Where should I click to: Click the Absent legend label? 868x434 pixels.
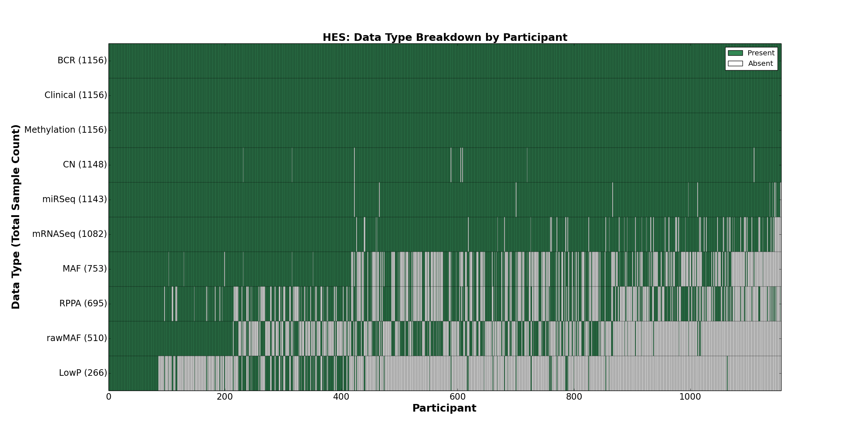[761, 64]
